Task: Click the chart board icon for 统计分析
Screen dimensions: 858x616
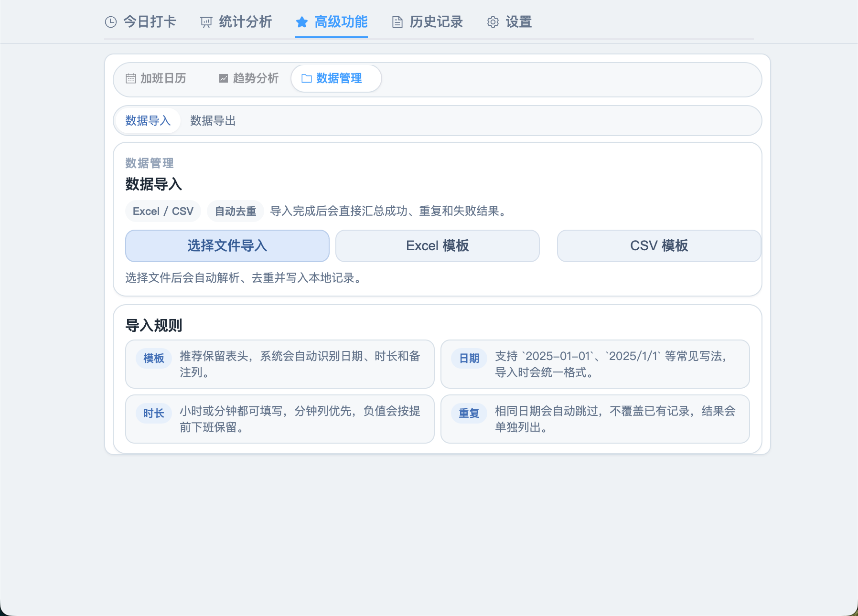Action: 206,22
